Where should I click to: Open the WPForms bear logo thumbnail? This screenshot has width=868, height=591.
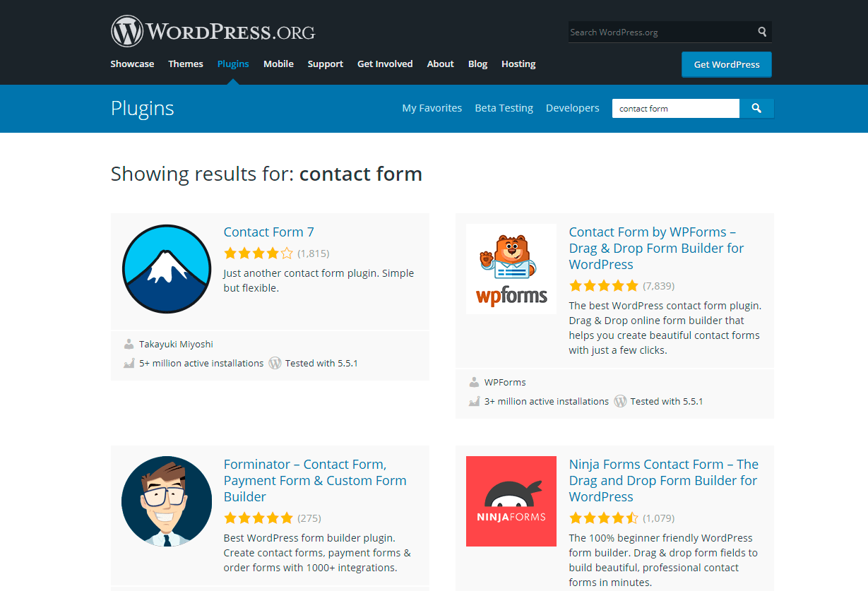point(511,269)
